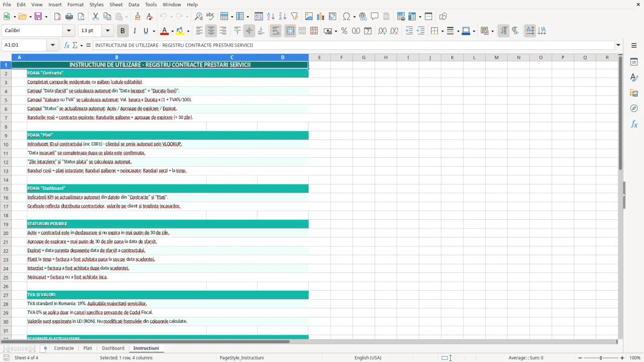Click the zoom in plus button

pos(623,358)
